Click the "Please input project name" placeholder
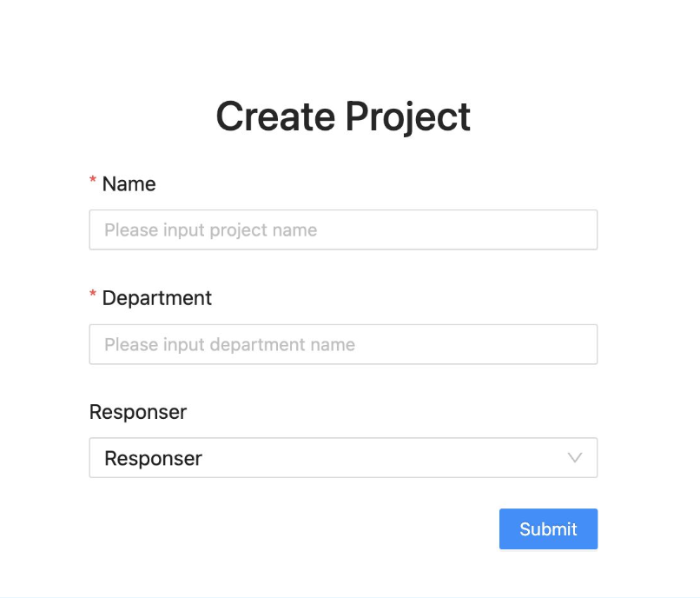The height and width of the screenshot is (598, 700). pos(210,230)
